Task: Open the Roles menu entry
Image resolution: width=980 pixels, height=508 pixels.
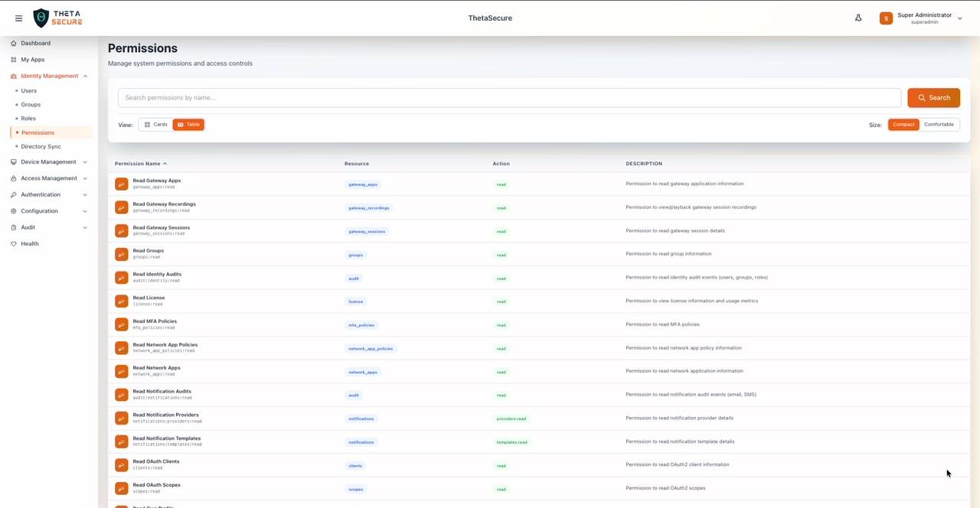Action: pos(28,118)
